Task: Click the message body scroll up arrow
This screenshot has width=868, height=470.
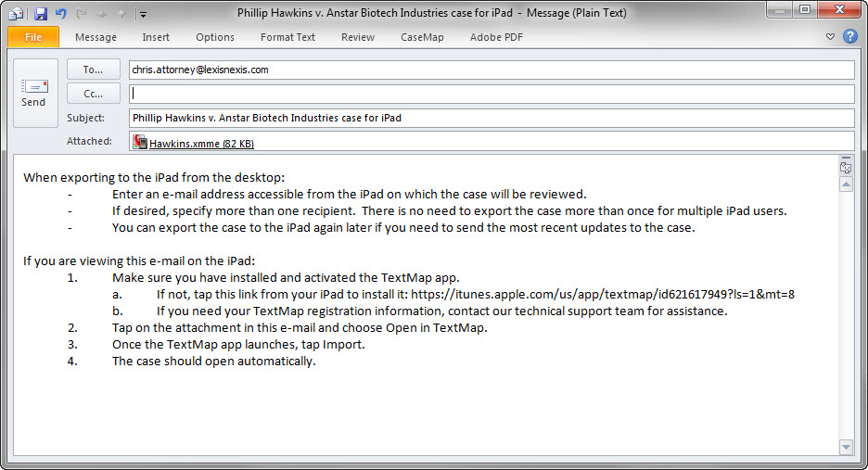Action: 846,184
